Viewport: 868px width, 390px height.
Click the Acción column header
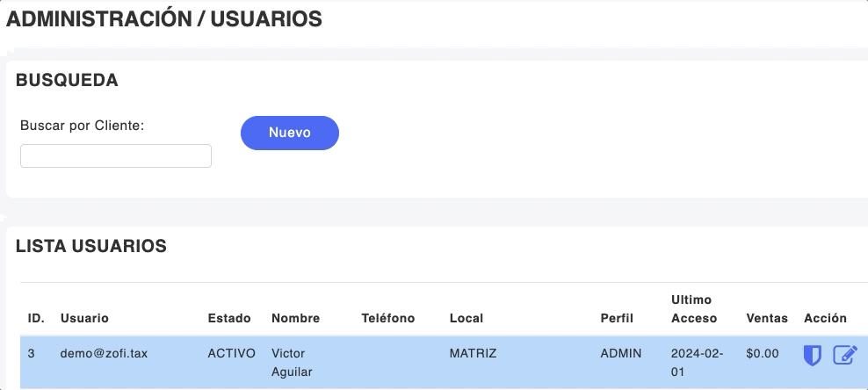[825, 318]
